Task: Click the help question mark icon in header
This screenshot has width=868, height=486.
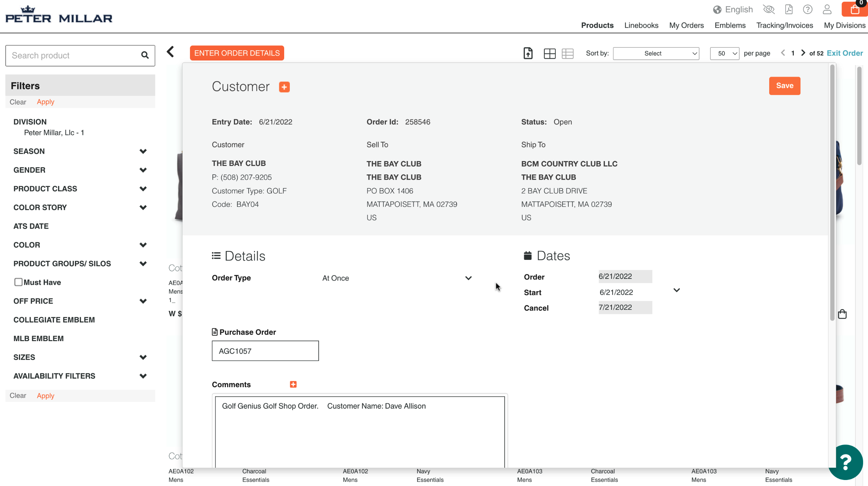Action: (x=808, y=9)
